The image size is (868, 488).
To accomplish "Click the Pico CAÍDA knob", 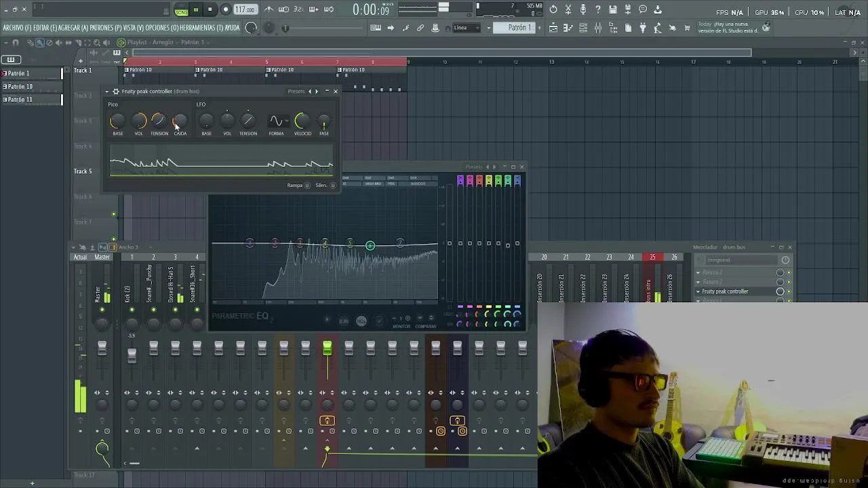I will coord(180,121).
